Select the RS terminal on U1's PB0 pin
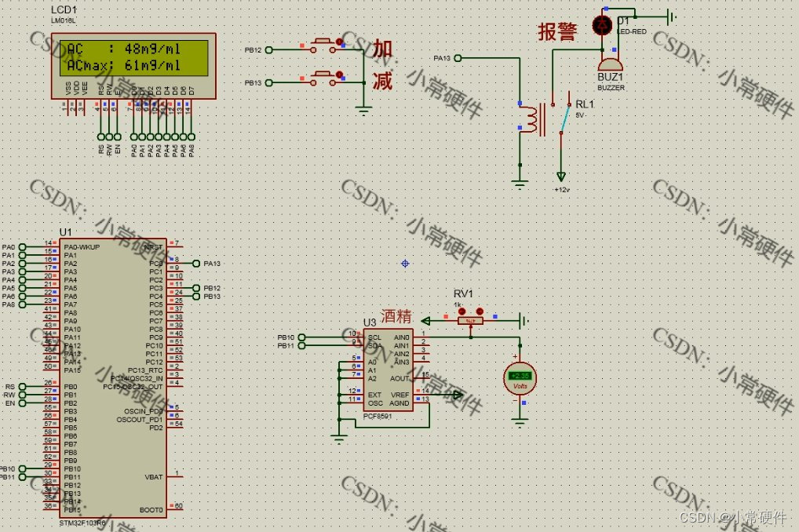The width and height of the screenshot is (799, 532). pyautogui.click(x=23, y=387)
